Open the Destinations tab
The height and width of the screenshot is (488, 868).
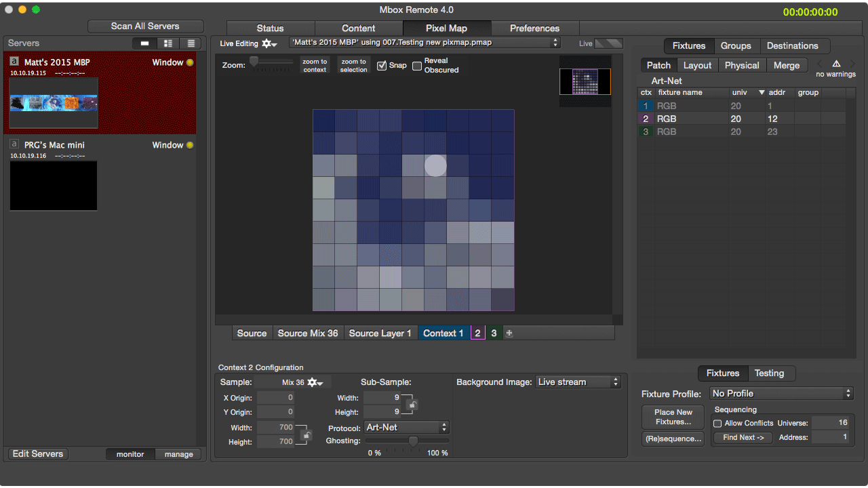coord(792,46)
